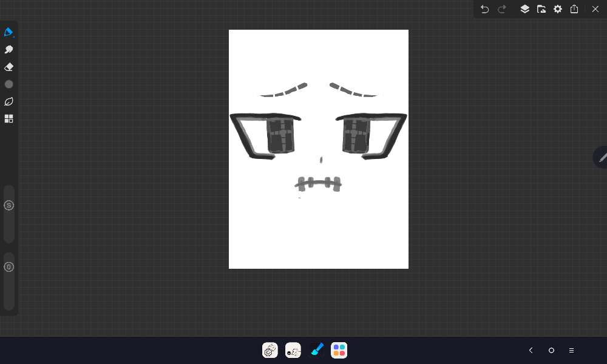This screenshot has width=607, height=364.
Task: Open the grid tools panel icon
Action: [x=8, y=119]
